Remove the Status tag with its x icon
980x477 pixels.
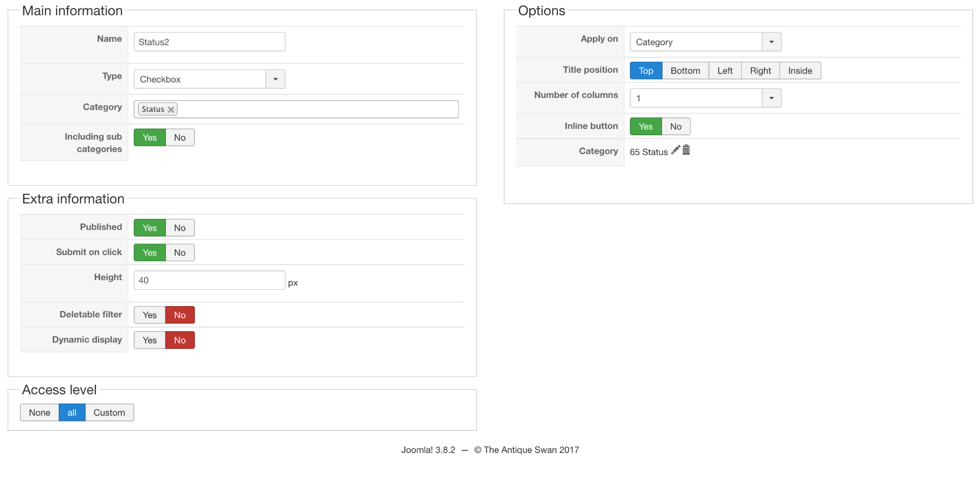[x=171, y=110]
